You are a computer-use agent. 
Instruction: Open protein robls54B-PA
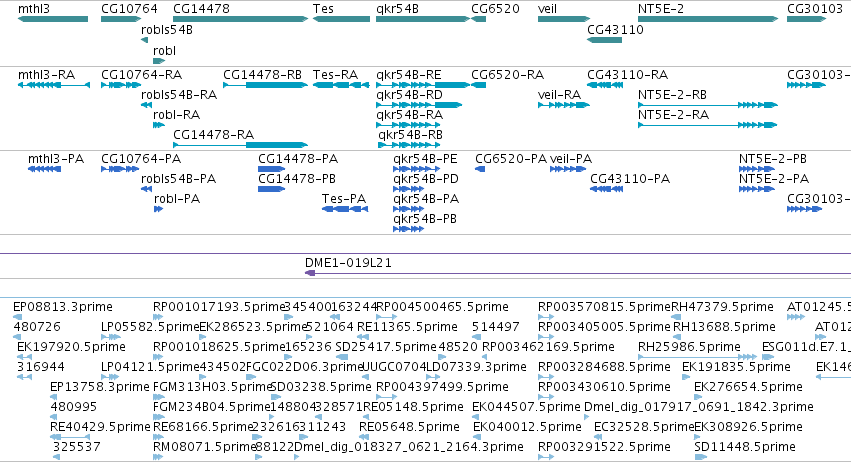pos(147,189)
